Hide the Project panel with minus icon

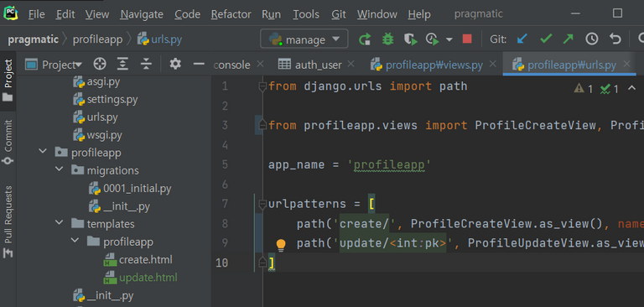199,64
